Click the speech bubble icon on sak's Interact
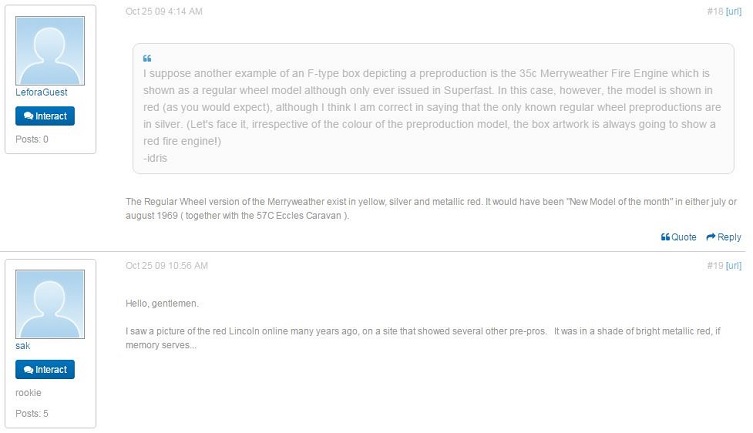This screenshot has width=753, height=433. coord(28,370)
